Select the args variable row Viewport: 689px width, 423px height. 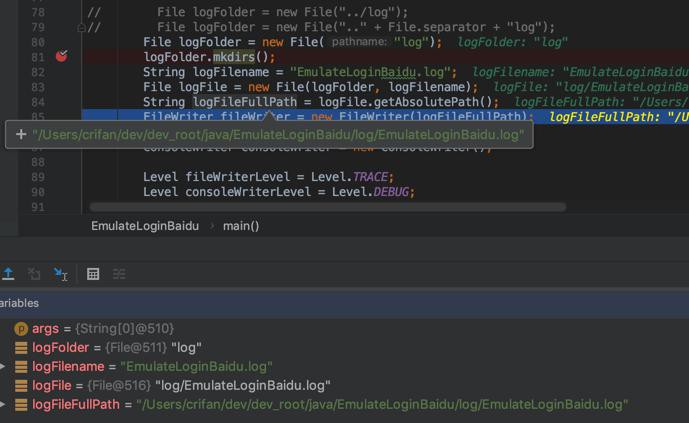344,329
